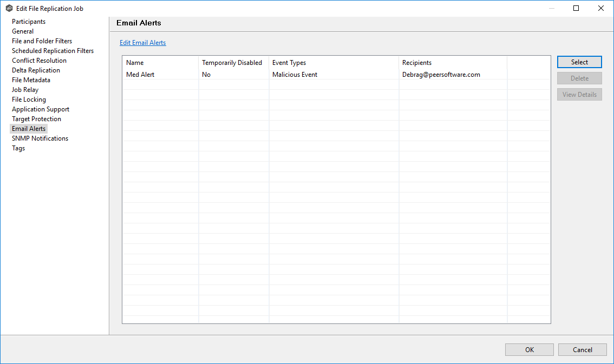
Task: Open Target Protection settings
Action: 36,119
